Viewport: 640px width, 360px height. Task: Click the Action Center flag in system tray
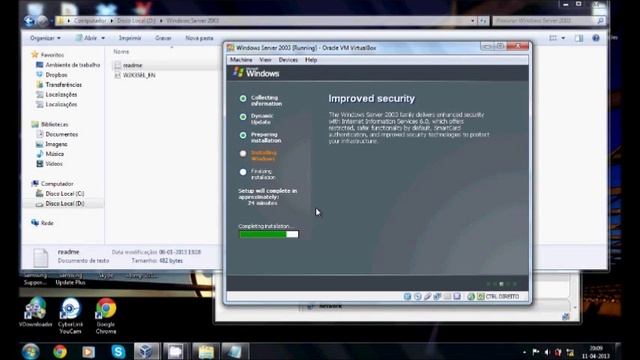point(536,352)
